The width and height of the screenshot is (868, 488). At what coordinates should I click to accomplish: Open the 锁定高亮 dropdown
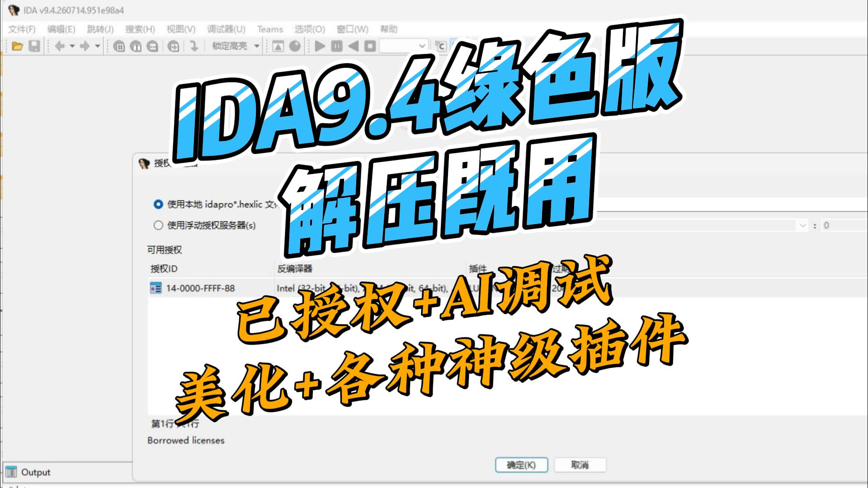(235, 46)
